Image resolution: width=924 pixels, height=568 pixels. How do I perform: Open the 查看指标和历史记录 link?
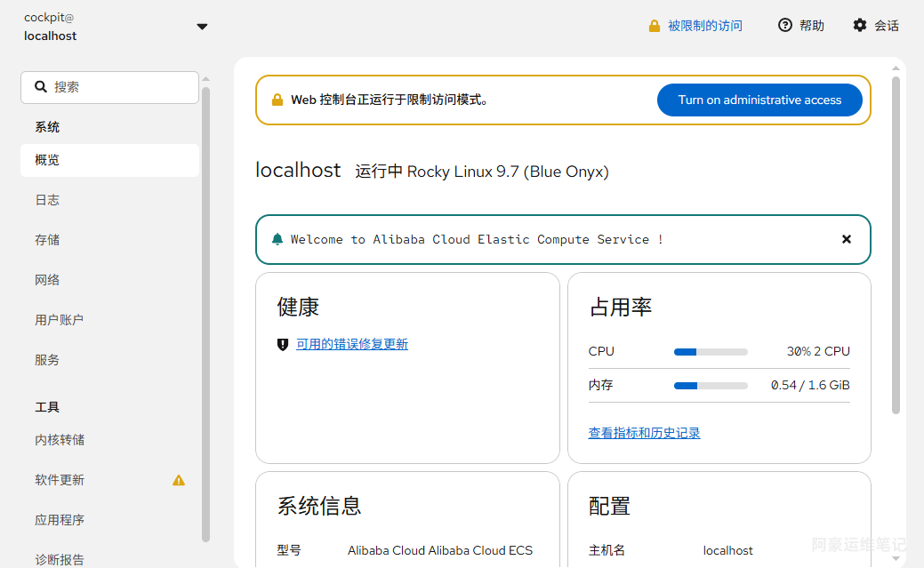[644, 433]
